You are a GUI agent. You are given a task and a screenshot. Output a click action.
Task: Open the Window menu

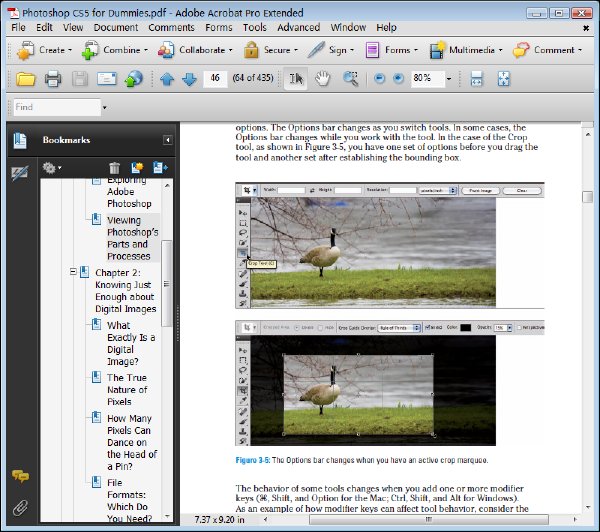[348, 28]
